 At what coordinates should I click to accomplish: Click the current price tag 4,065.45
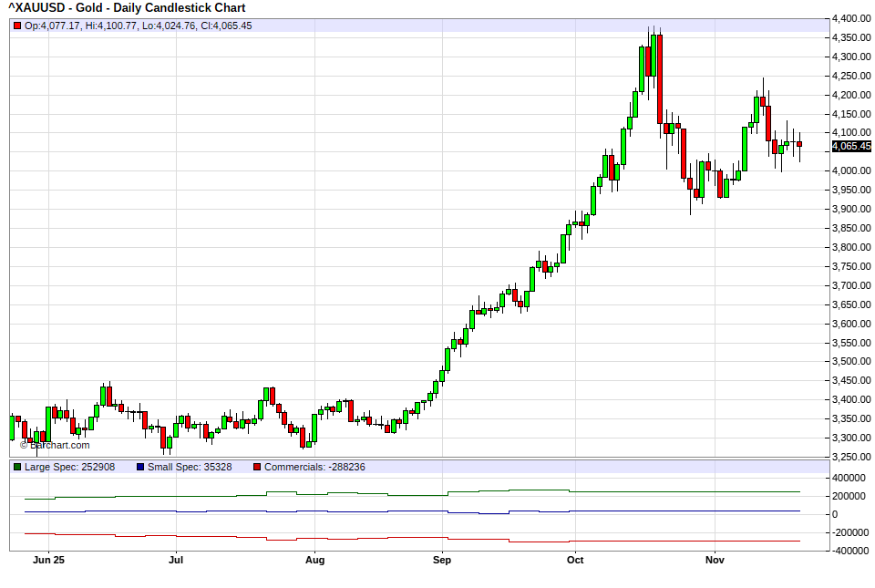[x=851, y=146]
